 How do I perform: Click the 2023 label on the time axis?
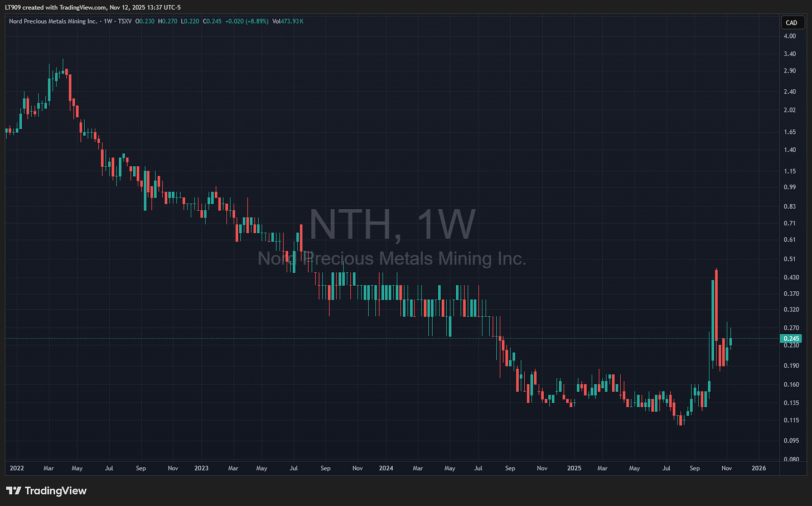click(201, 468)
